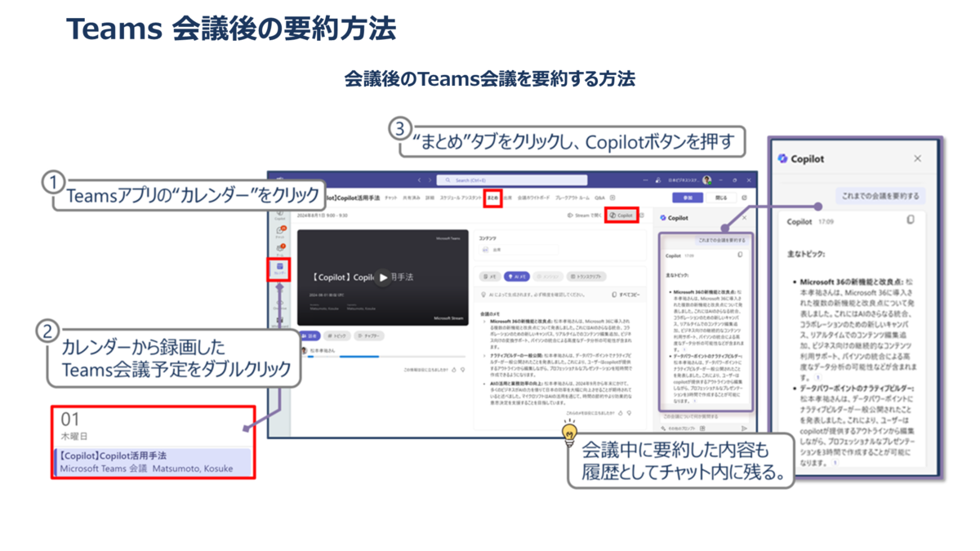Open OneDrive icon in Teams left sidebar
The image size is (980, 551).
pyautogui.click(x=279, y=305)
